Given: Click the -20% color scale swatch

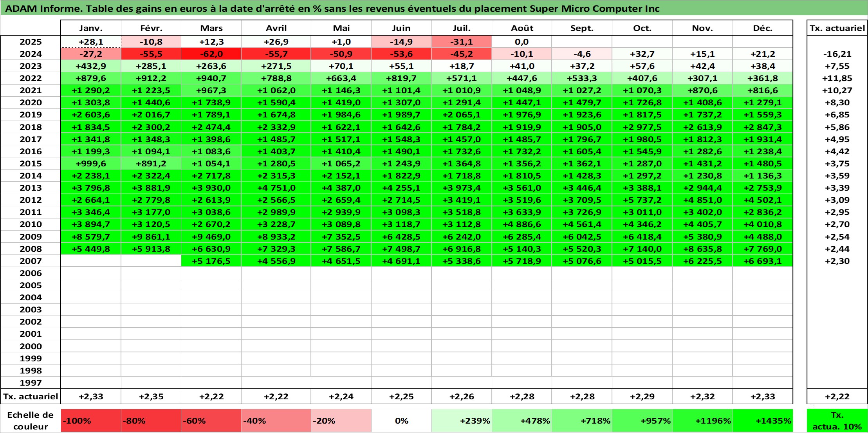Looking at the screenshot, I should pos(341,421).
